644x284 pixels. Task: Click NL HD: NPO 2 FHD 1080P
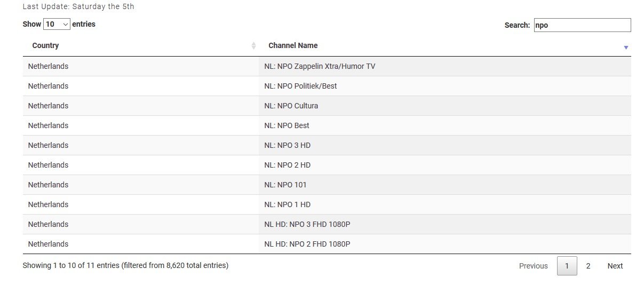click(307, 244)
